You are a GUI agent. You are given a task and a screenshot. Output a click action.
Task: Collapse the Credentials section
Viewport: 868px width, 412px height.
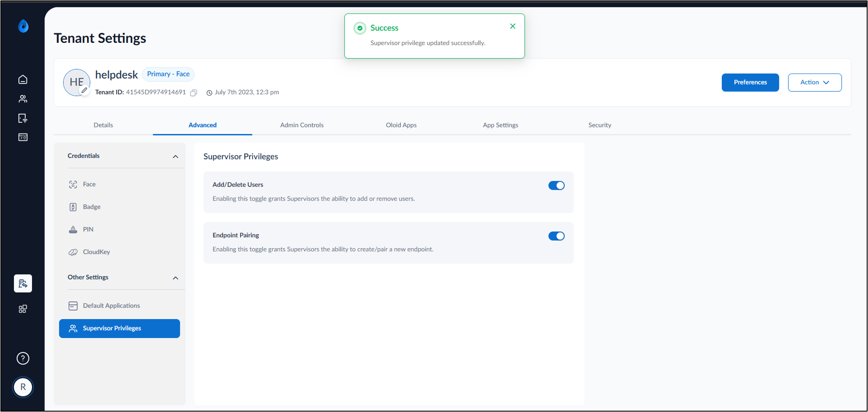tap(175, 156)
